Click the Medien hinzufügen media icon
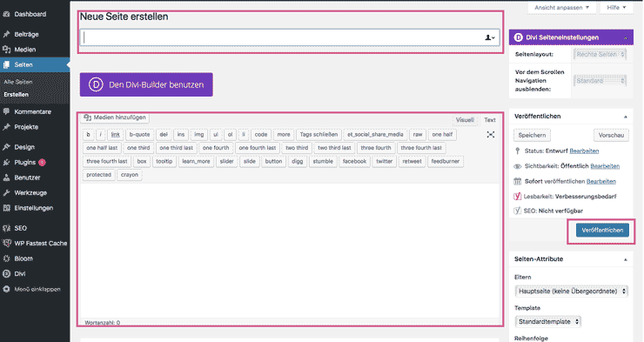 pos(88,117)
